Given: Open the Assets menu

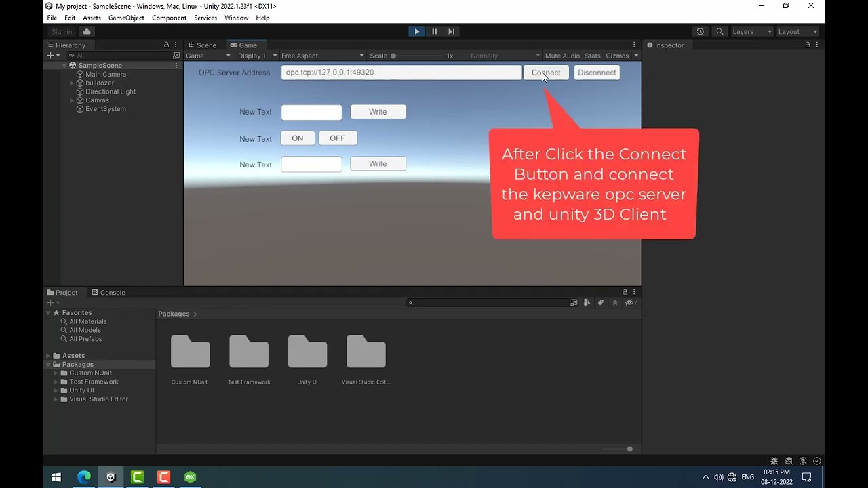Looking at the screenshot, I should tap(92, 18).
